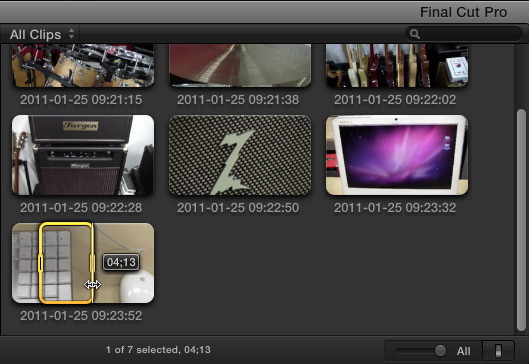Click the right handle of yellow selection range
529x364 pixels.
click(x=92, y=263)
